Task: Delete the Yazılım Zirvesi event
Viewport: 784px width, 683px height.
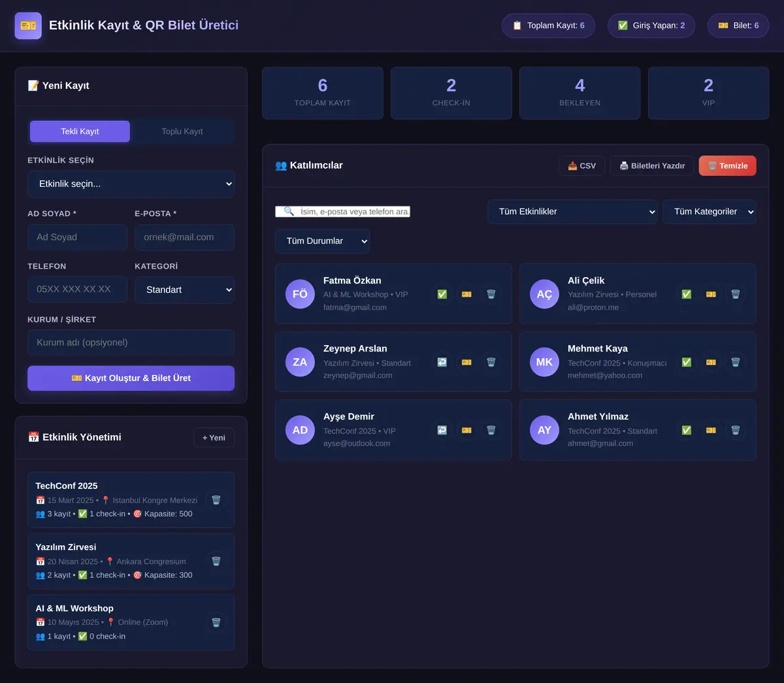Action: [216, 561]
